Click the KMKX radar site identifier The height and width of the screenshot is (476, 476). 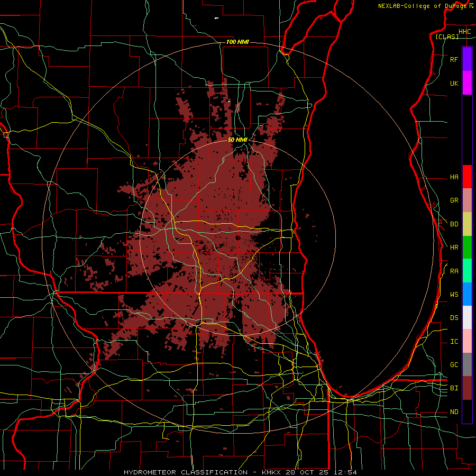coord(272,472)
